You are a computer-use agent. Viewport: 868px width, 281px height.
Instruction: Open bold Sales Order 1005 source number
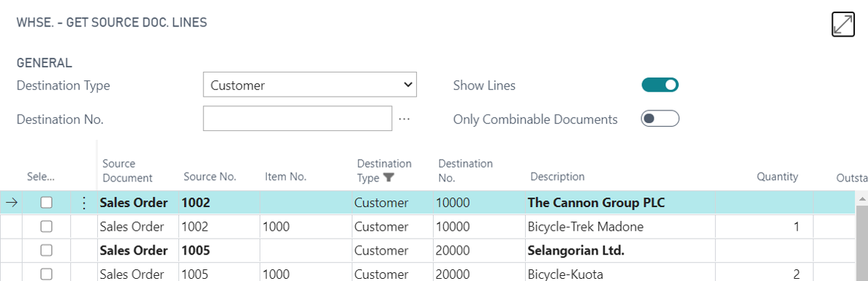pos(196,250)
